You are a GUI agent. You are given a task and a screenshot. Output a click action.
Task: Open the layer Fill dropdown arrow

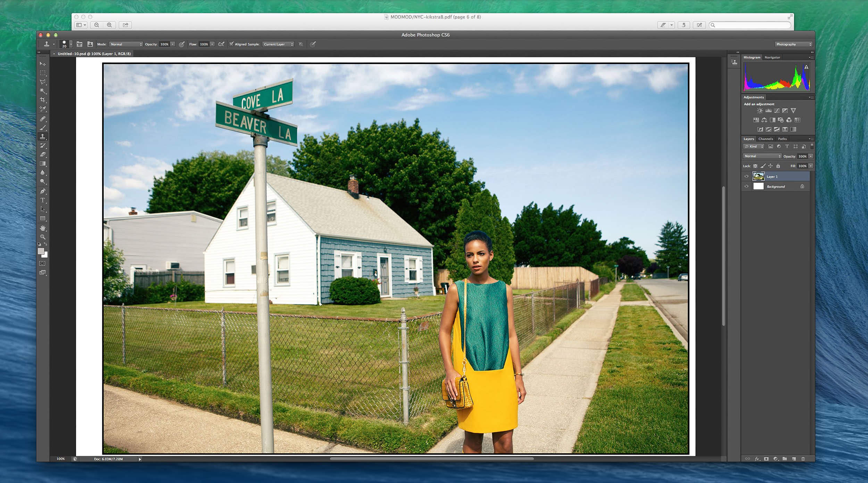pyautogui.click(x=811, y=166)
